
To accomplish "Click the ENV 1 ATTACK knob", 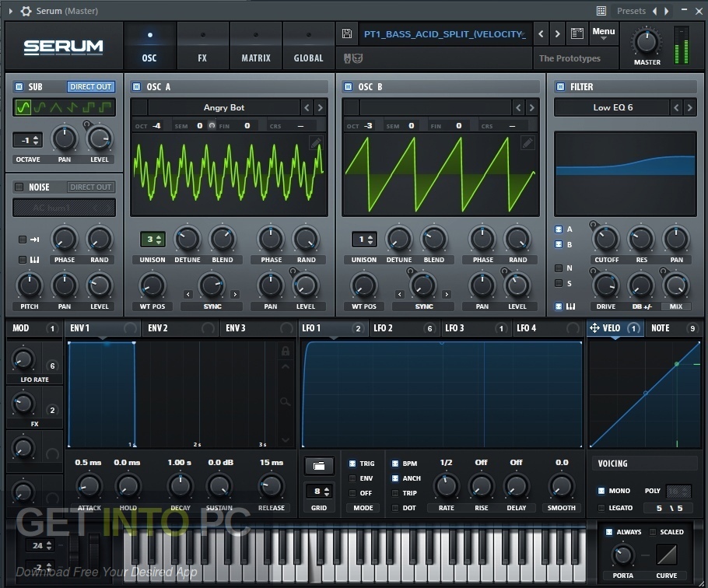I will [x=89, y=486].
